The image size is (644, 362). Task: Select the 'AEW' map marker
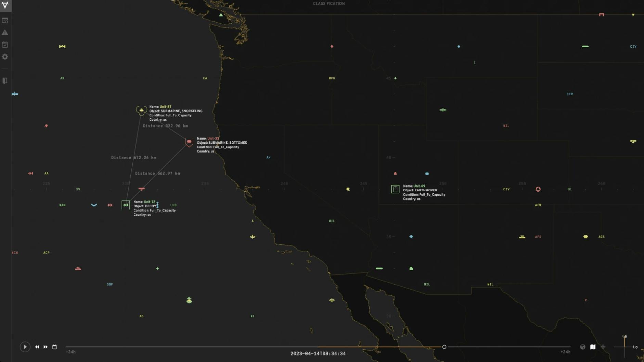click(538, 205)
